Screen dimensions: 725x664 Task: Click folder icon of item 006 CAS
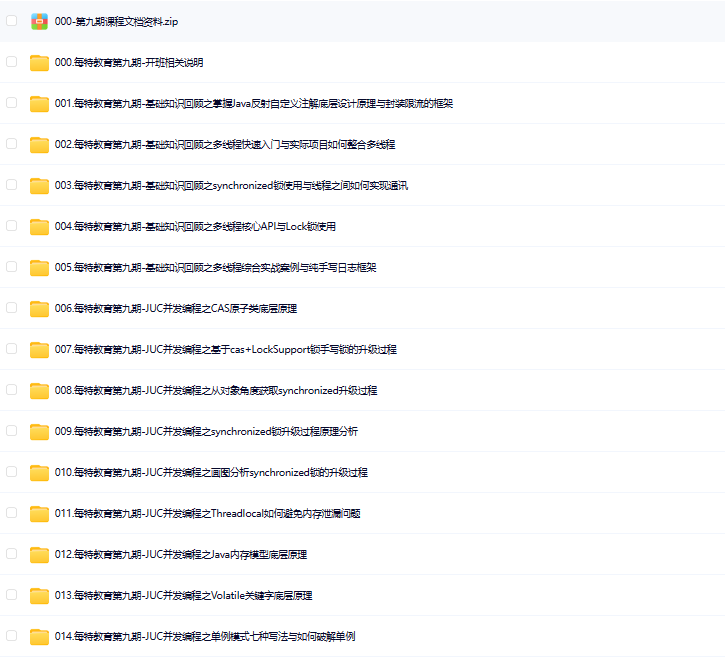point(39,309)
